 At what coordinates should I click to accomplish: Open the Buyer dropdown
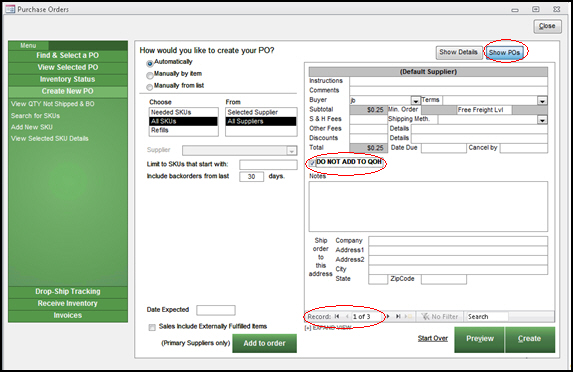click(415, 100)
